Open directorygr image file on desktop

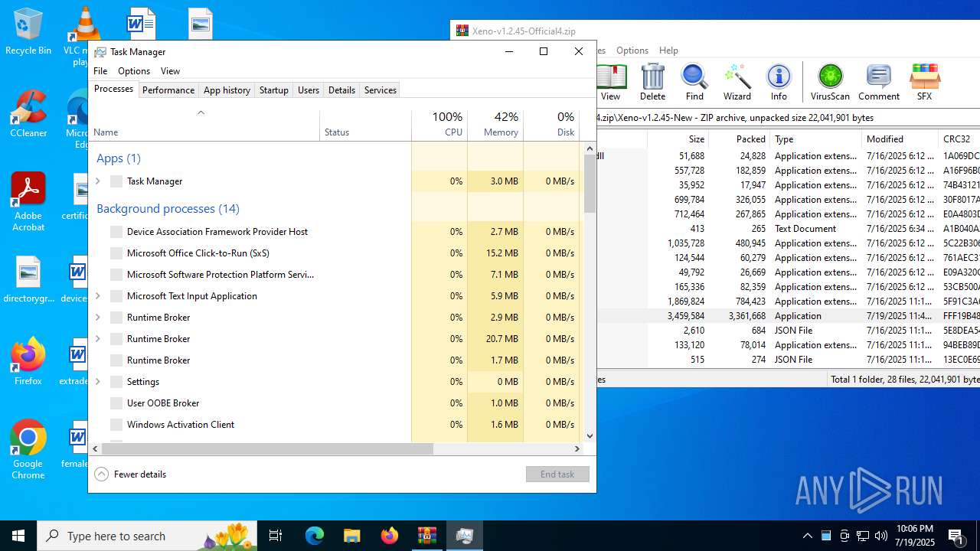28,279
